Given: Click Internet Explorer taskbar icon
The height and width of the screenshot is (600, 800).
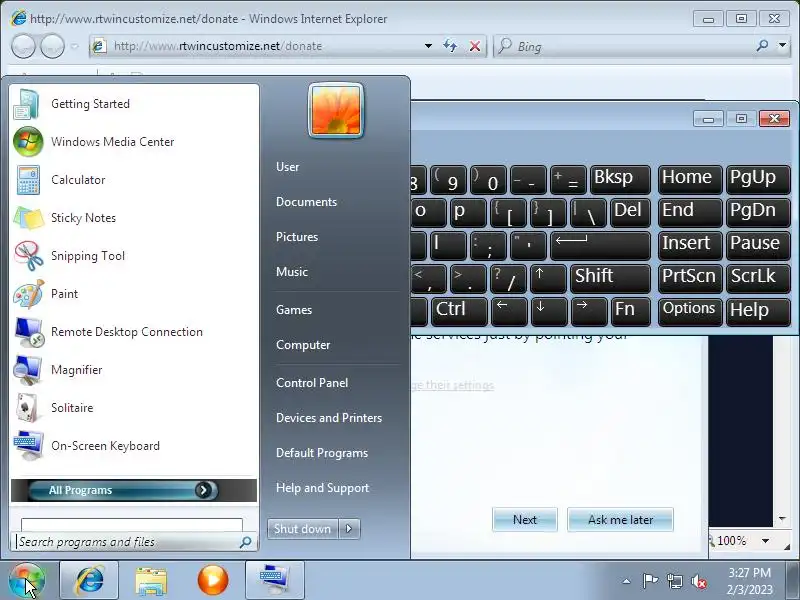Looking at the screenshot, I should point(89,581).
